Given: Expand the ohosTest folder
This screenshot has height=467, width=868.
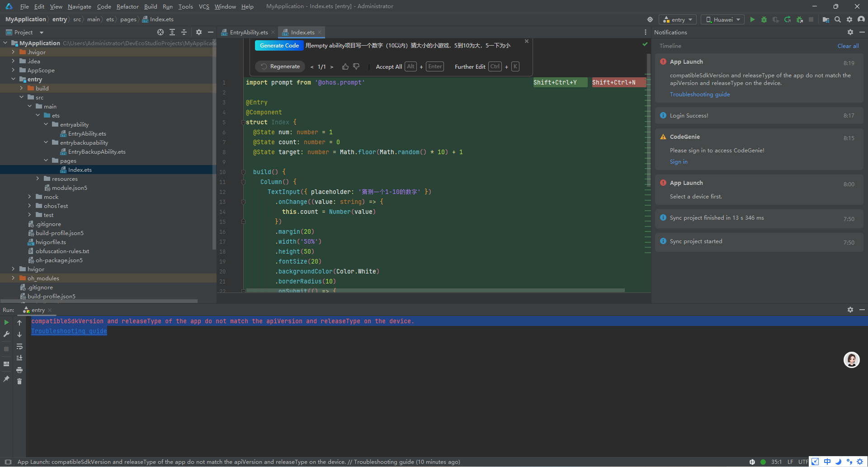Looking at the screenshot, I should [x=29, y=206].
